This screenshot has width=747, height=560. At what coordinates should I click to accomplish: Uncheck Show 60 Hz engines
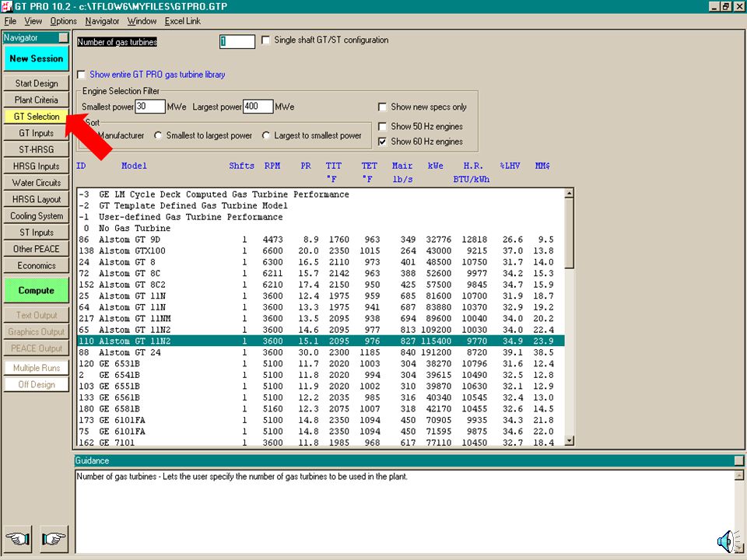[x=382, y=142]
